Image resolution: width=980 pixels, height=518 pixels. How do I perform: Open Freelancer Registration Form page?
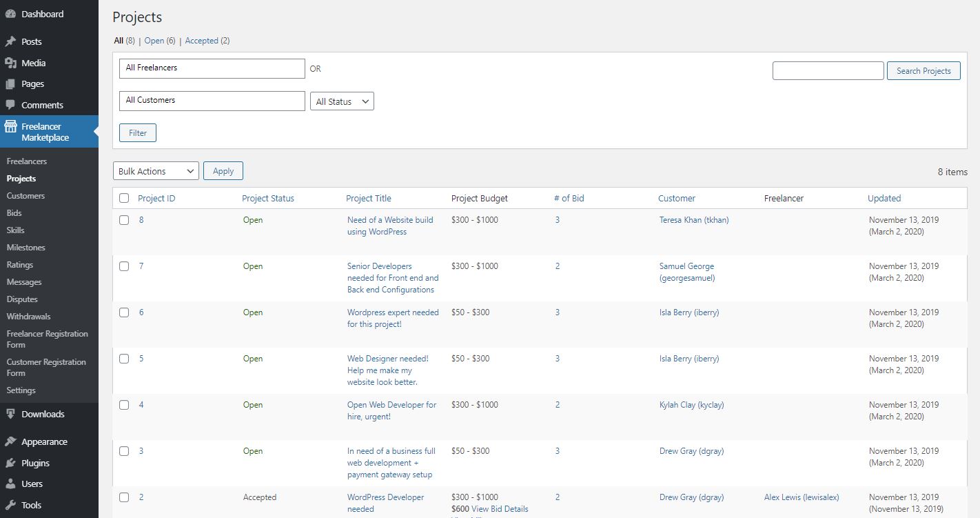[48, 339]
